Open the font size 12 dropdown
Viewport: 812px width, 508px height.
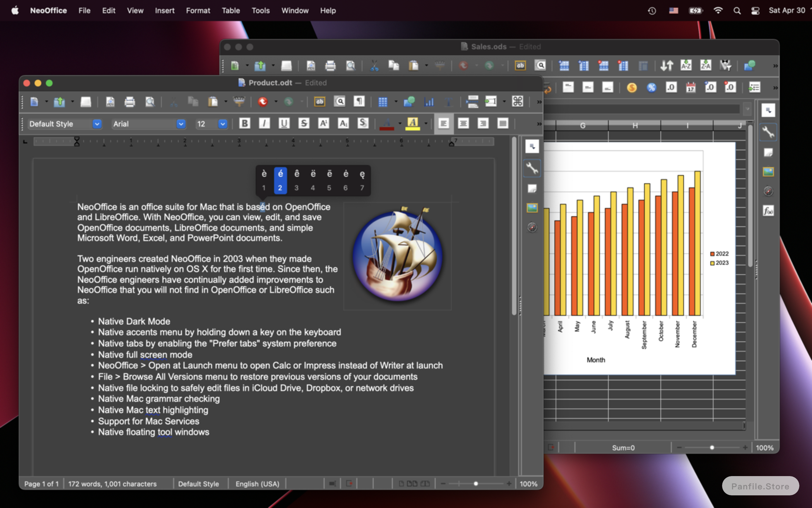pos(223,124)
